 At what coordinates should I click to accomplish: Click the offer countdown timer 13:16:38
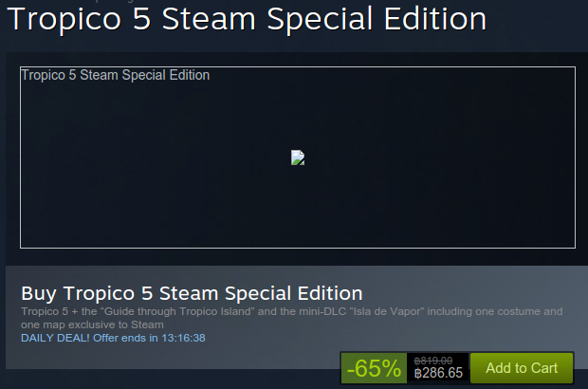pos(183,338)
